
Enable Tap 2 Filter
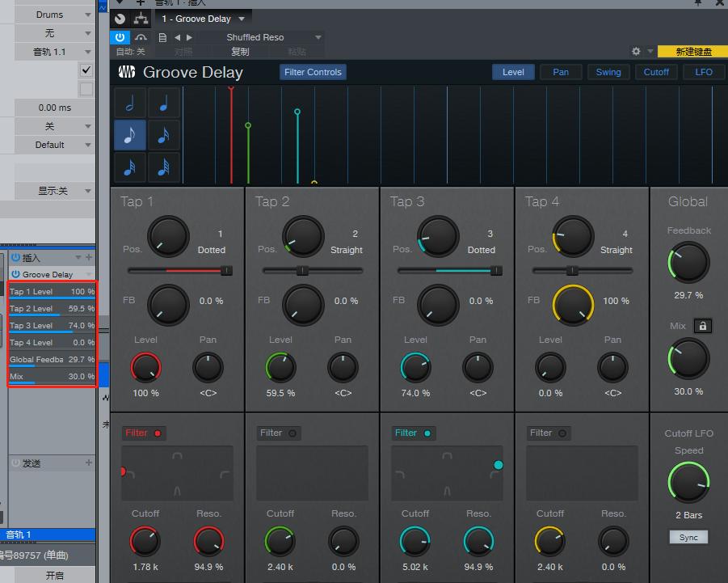278,433
